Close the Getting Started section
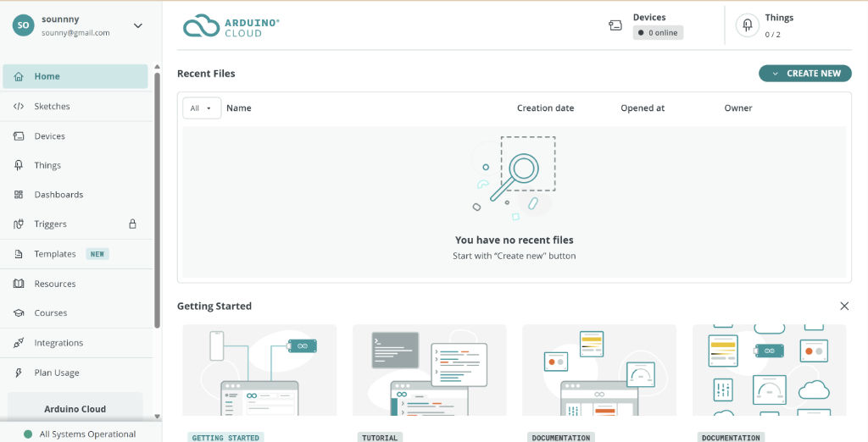This screenshot has width=868, height=442. pos(844,306)
